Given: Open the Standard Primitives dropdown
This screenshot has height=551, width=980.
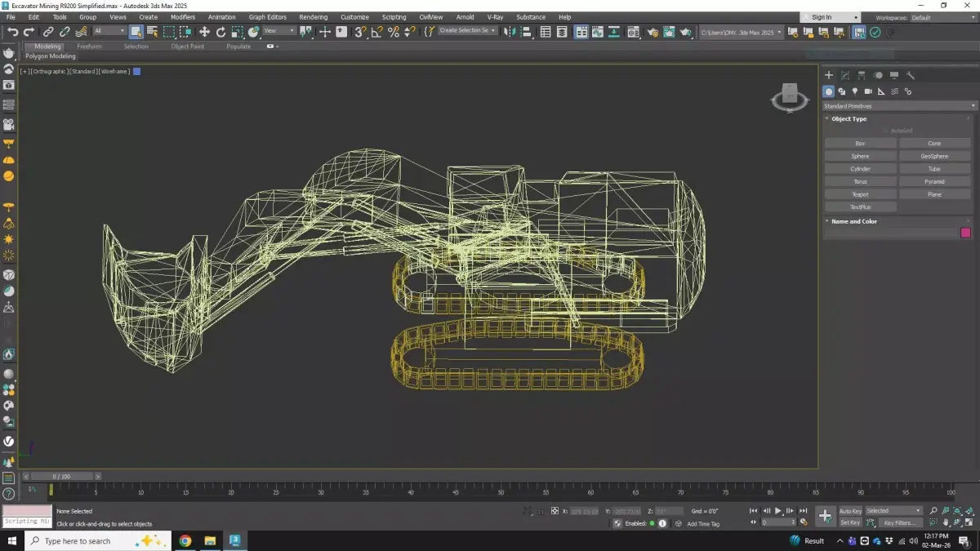Looking at the screenshot, I should [899, 106].
